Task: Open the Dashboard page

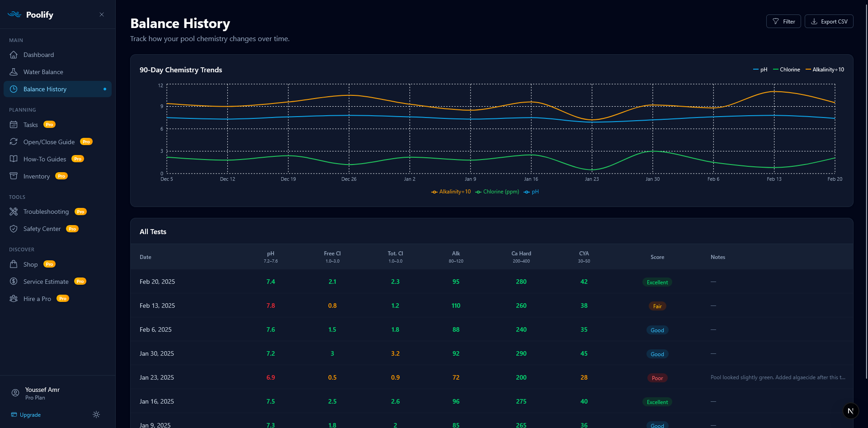Action: pos(57,55)
